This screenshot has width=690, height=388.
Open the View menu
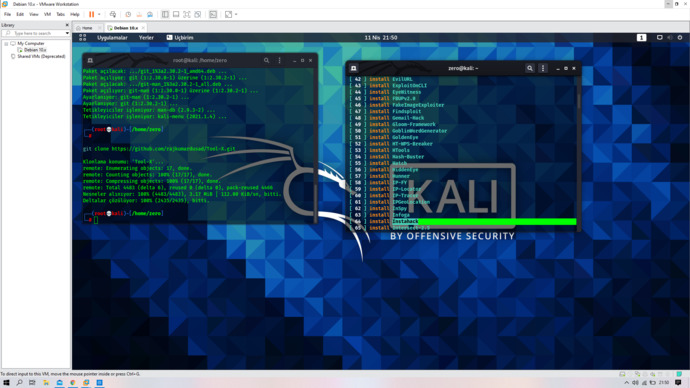[x=34, y=15]
